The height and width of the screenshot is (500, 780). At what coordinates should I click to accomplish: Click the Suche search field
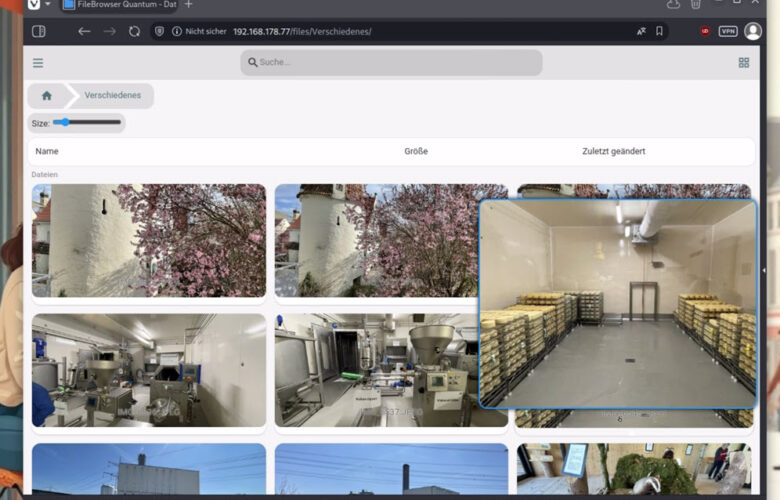pyautogui.click(x=391, y=62)
